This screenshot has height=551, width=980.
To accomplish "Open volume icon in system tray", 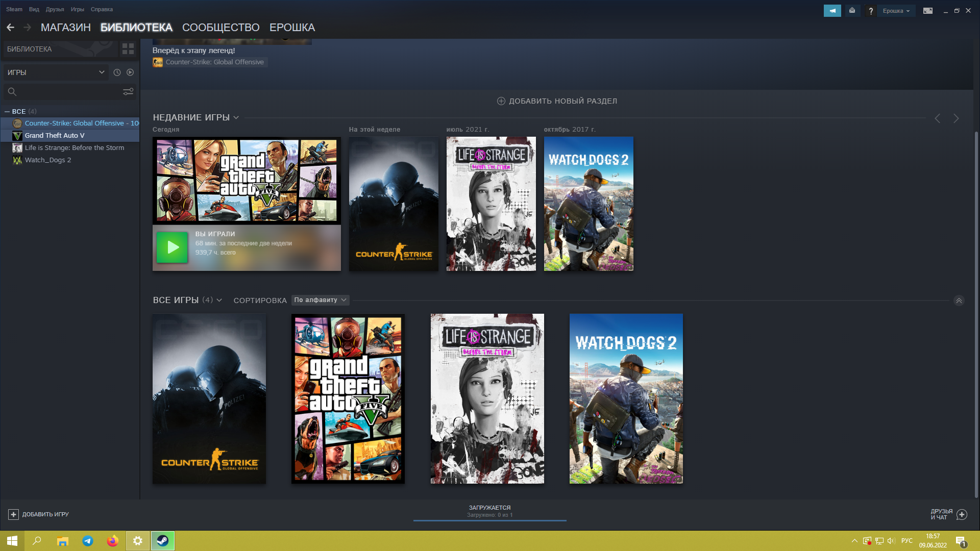I will point(891,541).
